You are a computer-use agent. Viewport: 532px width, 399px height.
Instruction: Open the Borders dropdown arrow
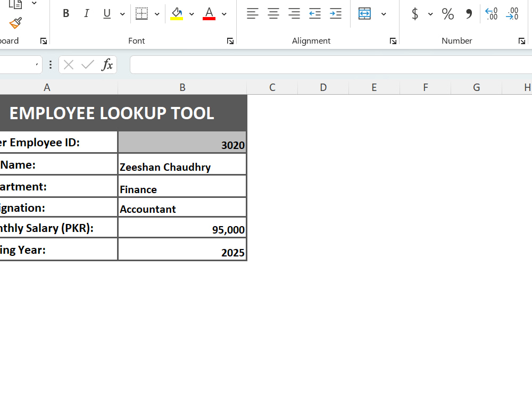157,14
